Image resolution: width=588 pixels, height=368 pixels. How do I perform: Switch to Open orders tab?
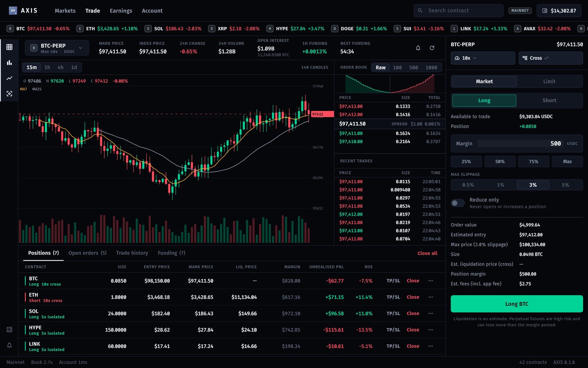tap(87, 253)
